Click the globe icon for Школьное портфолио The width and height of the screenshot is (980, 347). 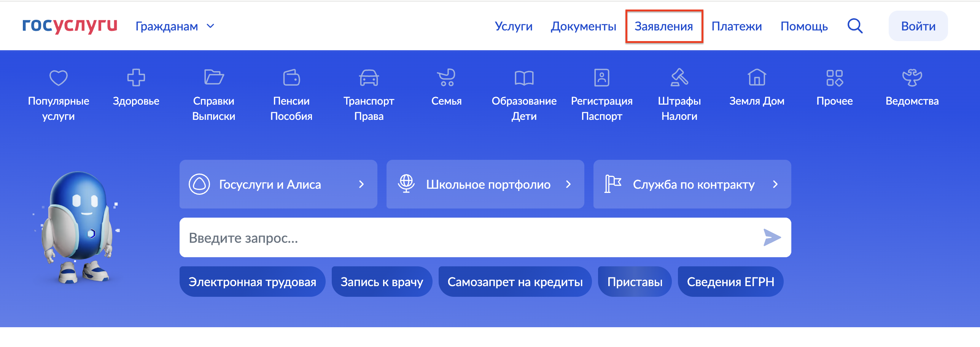[406, 184]
